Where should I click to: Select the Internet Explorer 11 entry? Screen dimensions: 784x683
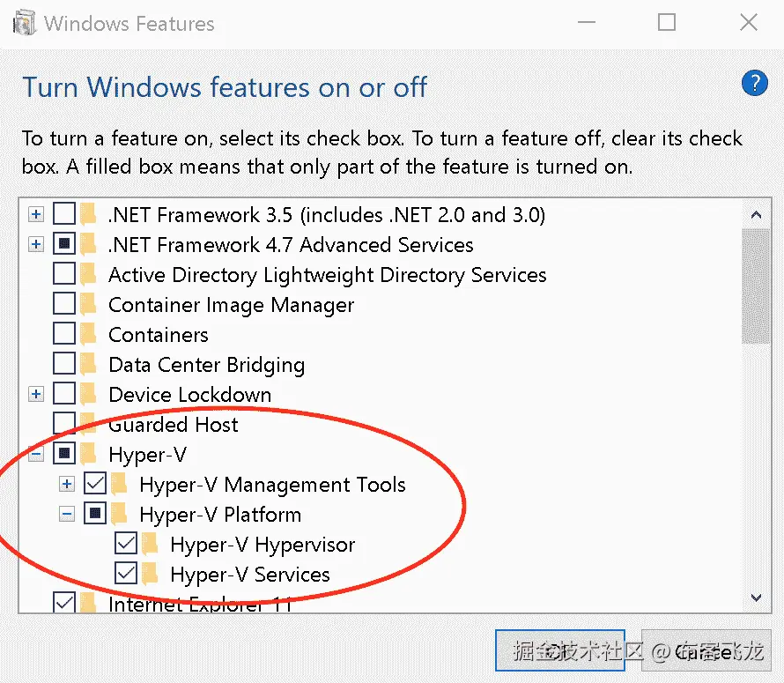pyautogui.click(x=199, y=605)
